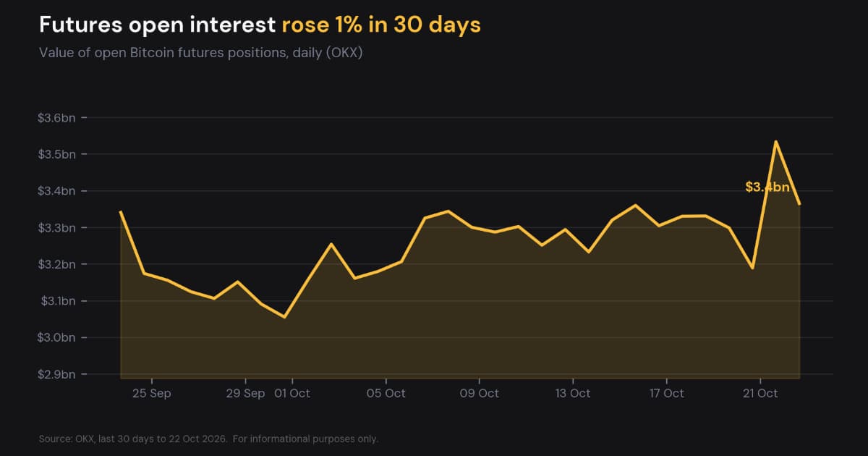Click the peak point near 21 Oct
The image size is (868, 456).
[776, 142]
